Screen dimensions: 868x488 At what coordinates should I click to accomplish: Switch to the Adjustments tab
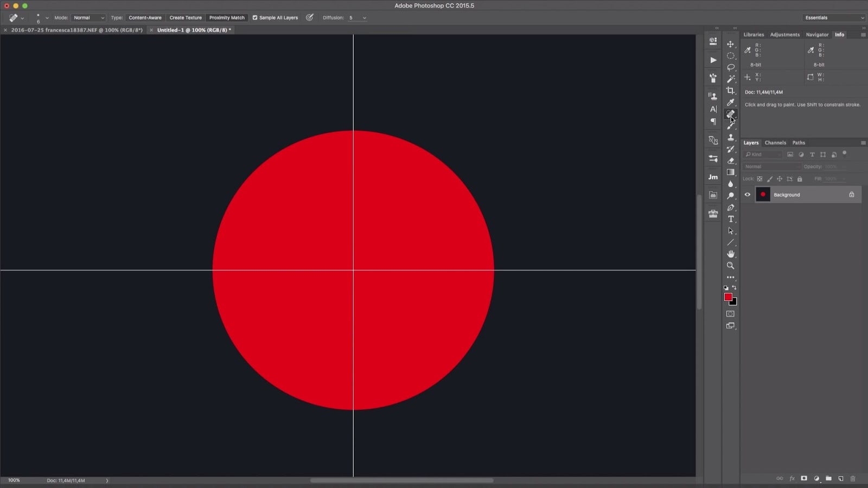[x=785, y=35]
